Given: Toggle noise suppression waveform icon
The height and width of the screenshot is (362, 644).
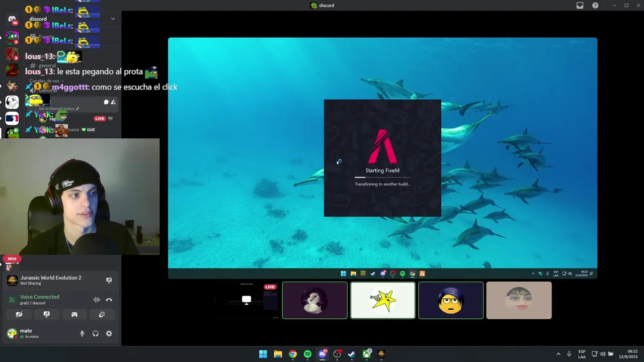Looking at the screenshot, I should [97, 300].
